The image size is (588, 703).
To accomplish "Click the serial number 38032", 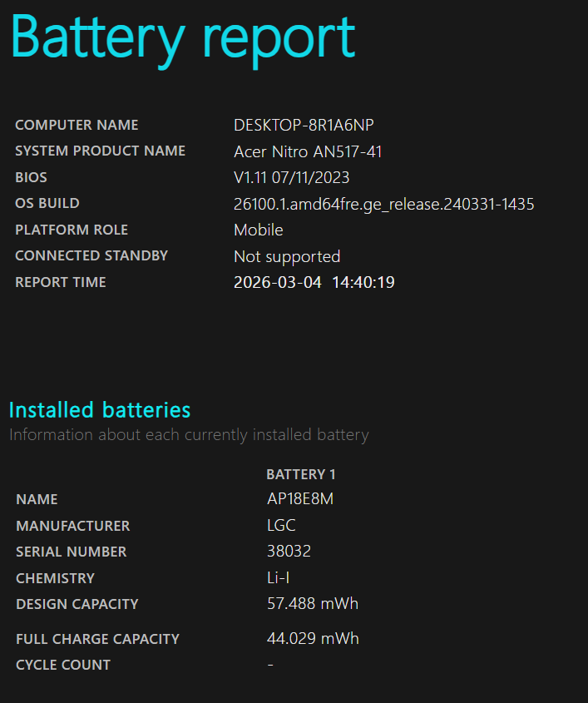I will (x=287, y=552).
